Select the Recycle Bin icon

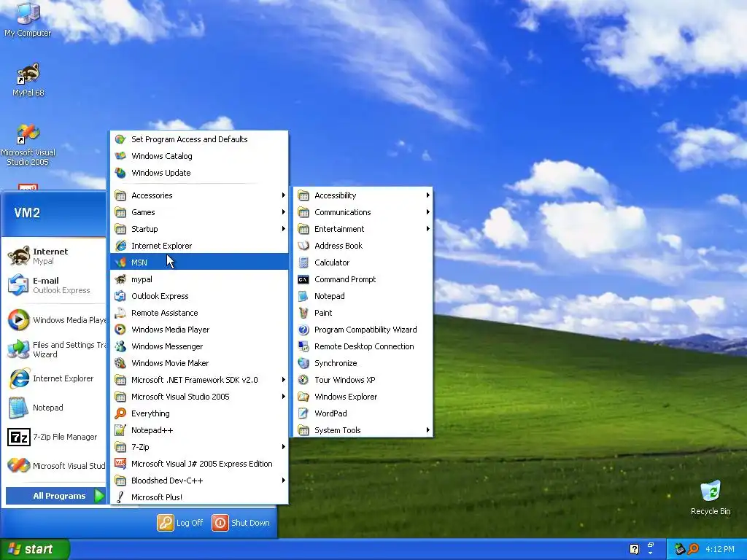pyautogui.click(x=711, y=497)
